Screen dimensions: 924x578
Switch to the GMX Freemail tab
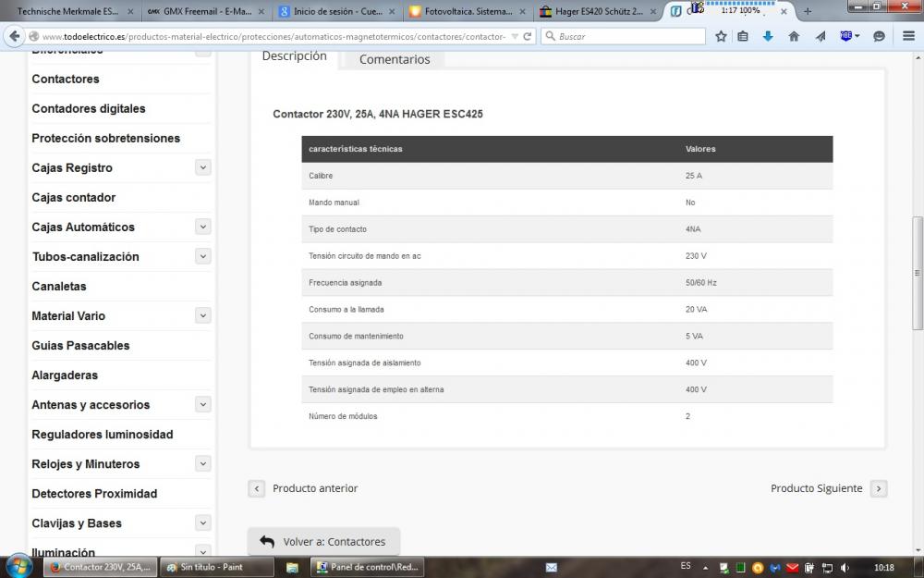click(x=200, y=11)
